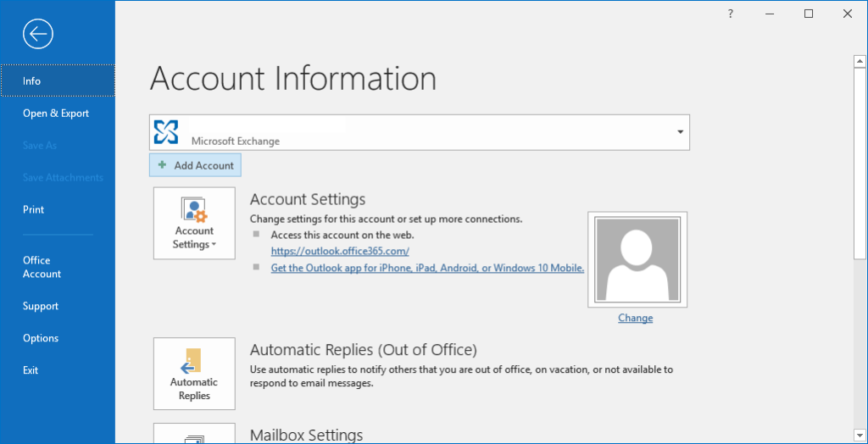Screen dimensions: 868x444
Task: Click the scrollbar up arrow
Action: coord(860,60)
